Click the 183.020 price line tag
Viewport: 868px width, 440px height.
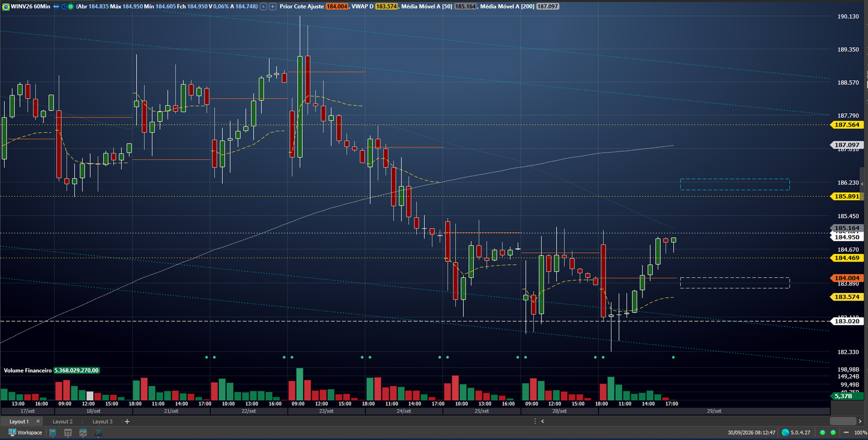click(x=847, y=321)
